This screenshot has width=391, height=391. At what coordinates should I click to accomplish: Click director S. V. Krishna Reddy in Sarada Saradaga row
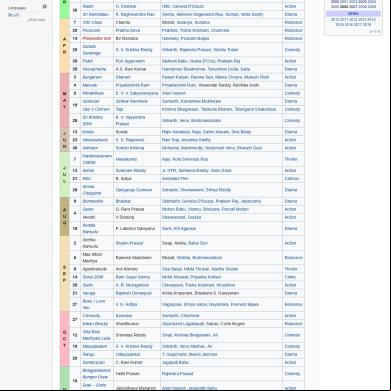134,50
